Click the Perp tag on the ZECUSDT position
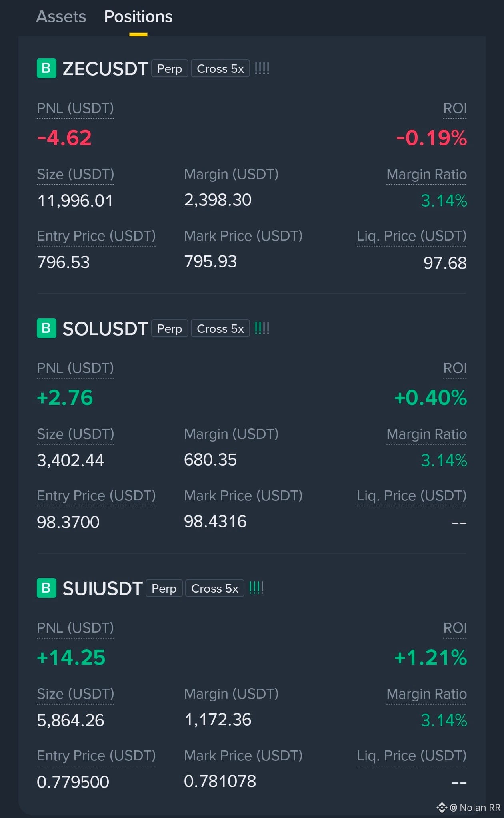Screen dimensions: 504x818 170,68
